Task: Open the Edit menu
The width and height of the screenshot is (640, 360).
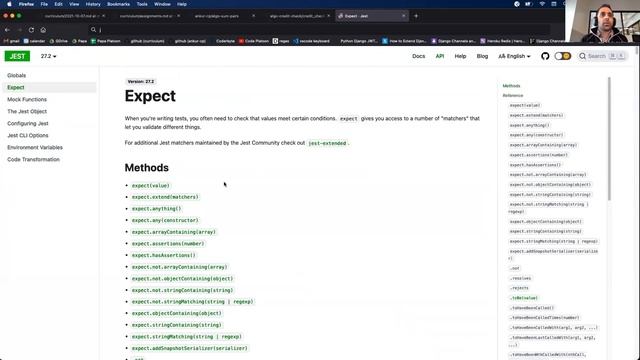Action: (58, 4)
